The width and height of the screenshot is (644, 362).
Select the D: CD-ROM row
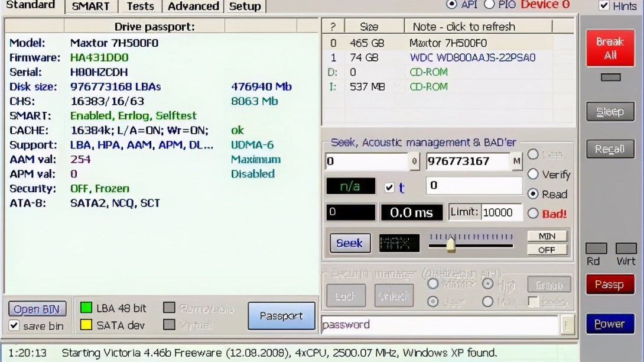click(x=448, y=72)
